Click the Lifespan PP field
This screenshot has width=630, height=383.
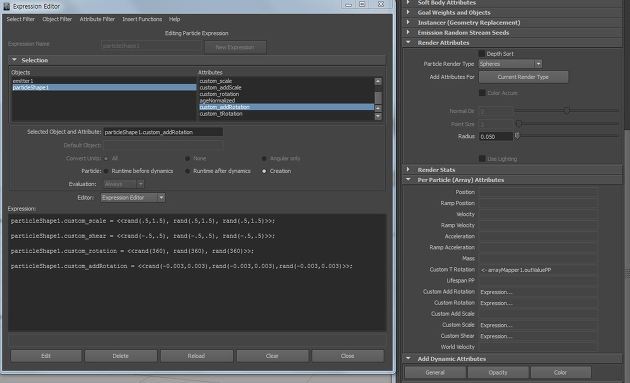(x=537, y=281)
